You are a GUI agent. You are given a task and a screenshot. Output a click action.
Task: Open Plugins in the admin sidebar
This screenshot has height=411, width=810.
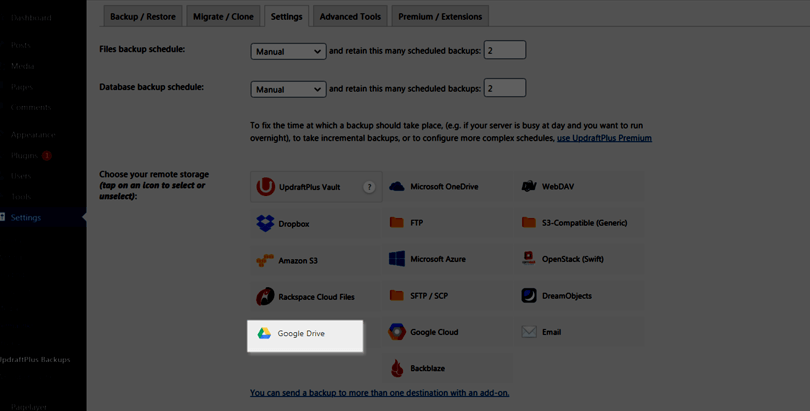(x=24, y=155)
